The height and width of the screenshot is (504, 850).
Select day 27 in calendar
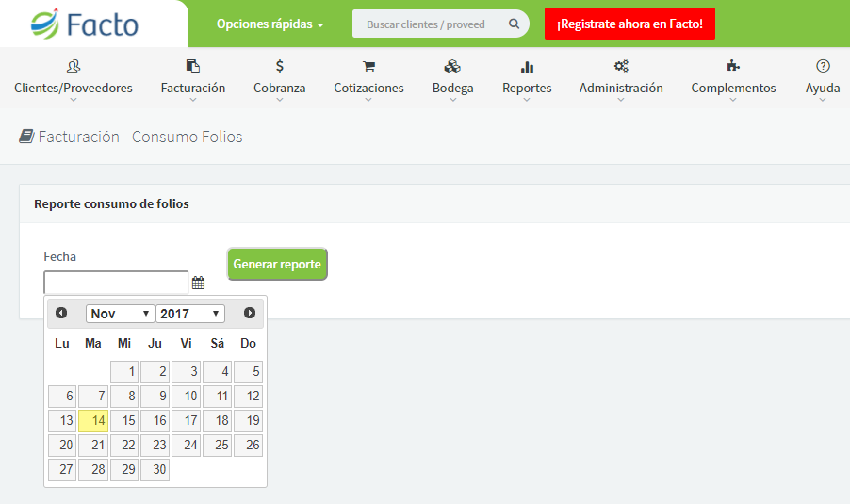[x=62, y=469]
